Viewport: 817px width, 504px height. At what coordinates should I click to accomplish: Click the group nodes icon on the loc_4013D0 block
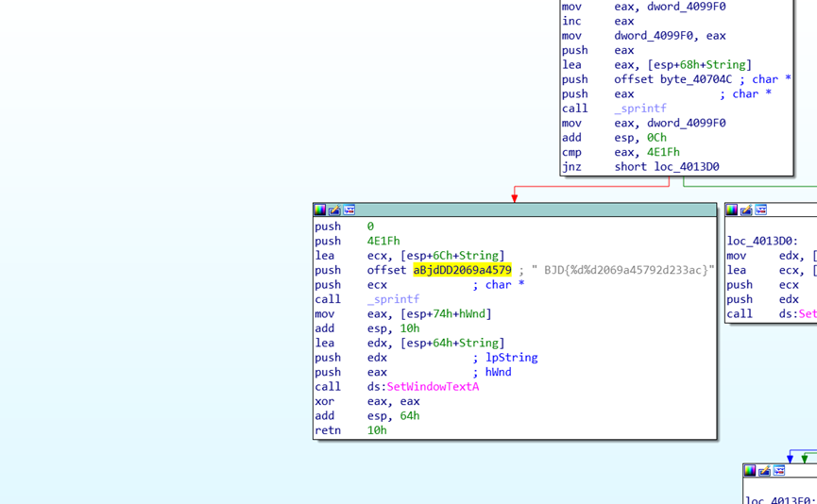761,210
